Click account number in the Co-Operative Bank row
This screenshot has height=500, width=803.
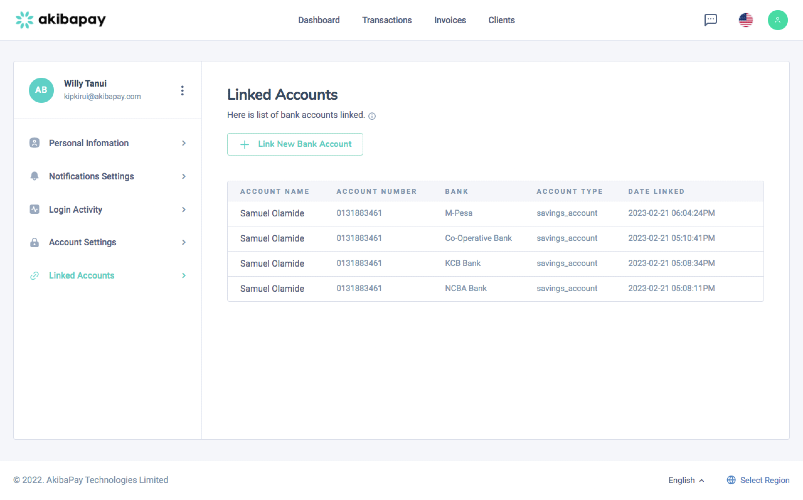(359, 238)
